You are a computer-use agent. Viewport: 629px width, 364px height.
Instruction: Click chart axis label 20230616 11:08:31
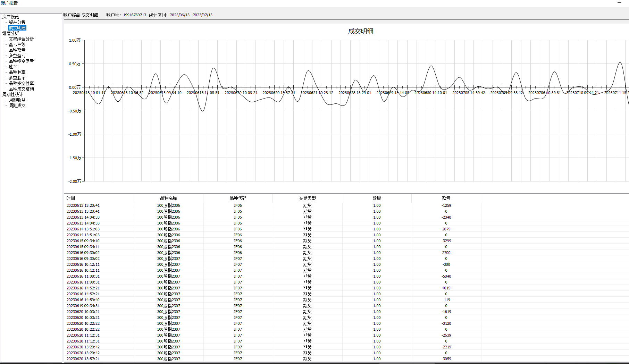coord(203,93)
